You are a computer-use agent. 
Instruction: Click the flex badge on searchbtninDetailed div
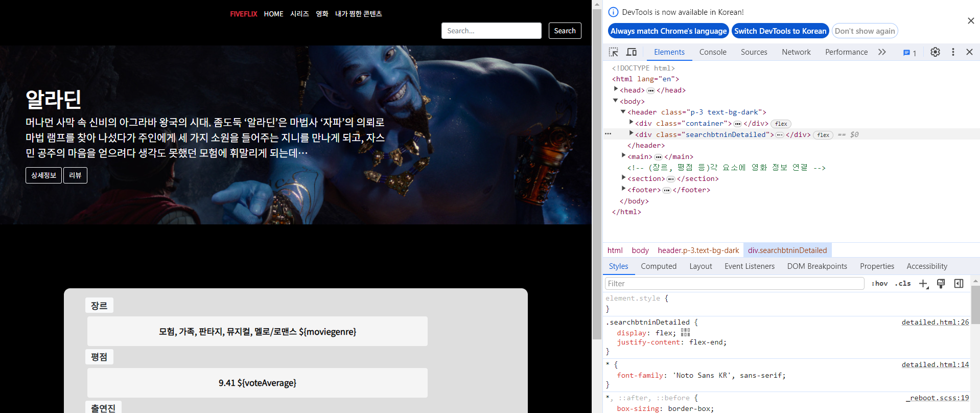point(823,135)
